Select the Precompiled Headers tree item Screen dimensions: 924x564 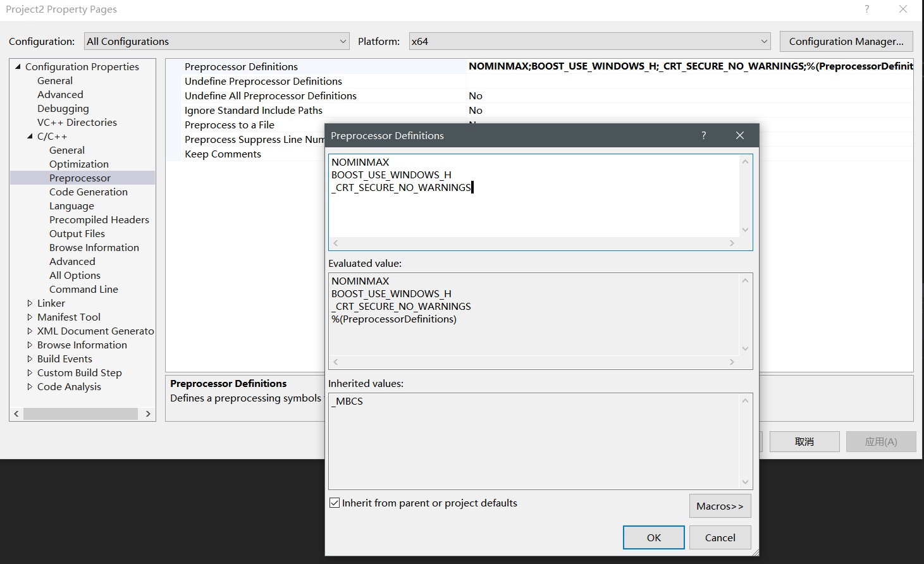(x=99, y=219)
